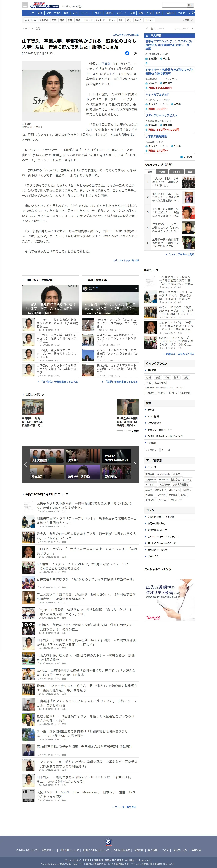
Task: Go to previous slide in carousel
Action: [x=26, y=464]
